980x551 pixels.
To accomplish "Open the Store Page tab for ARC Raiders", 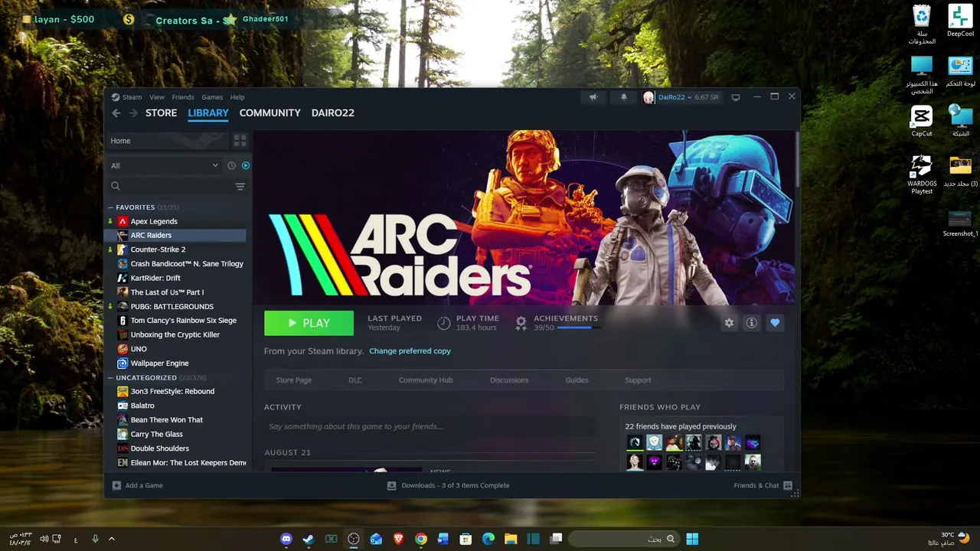I will (x=294, y=380).
